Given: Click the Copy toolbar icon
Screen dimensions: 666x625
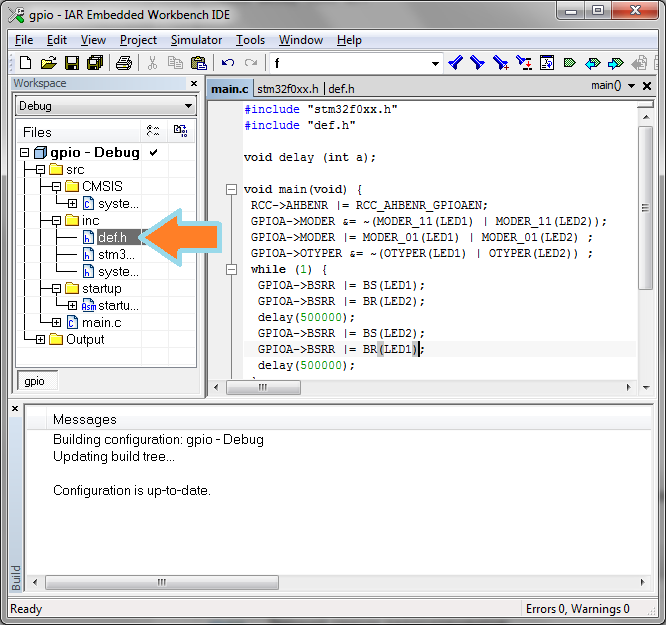Looking at the screenshot, I should coord(175,63).
